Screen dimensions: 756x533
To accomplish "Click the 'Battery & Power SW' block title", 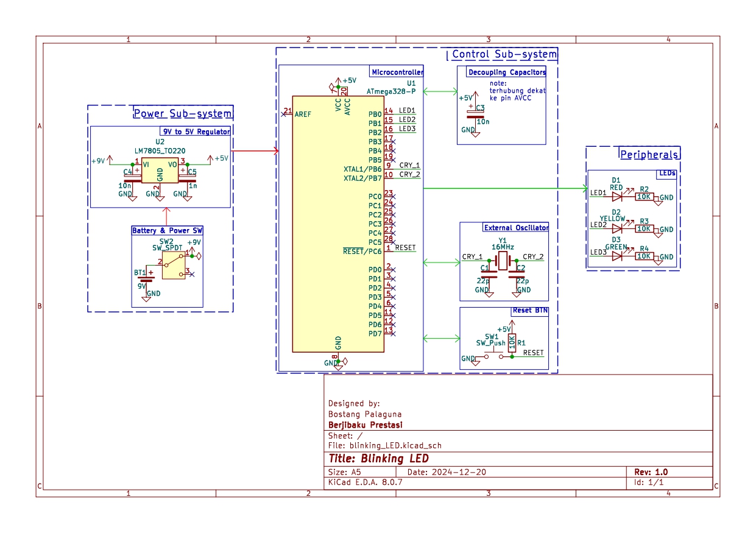I will point(168,230).
